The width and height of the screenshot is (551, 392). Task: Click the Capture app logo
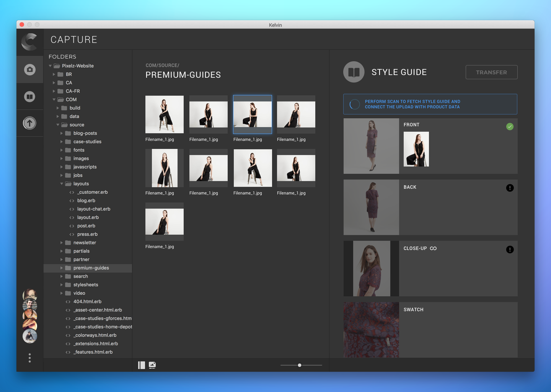pyautogui.click(x=29, y=42)
